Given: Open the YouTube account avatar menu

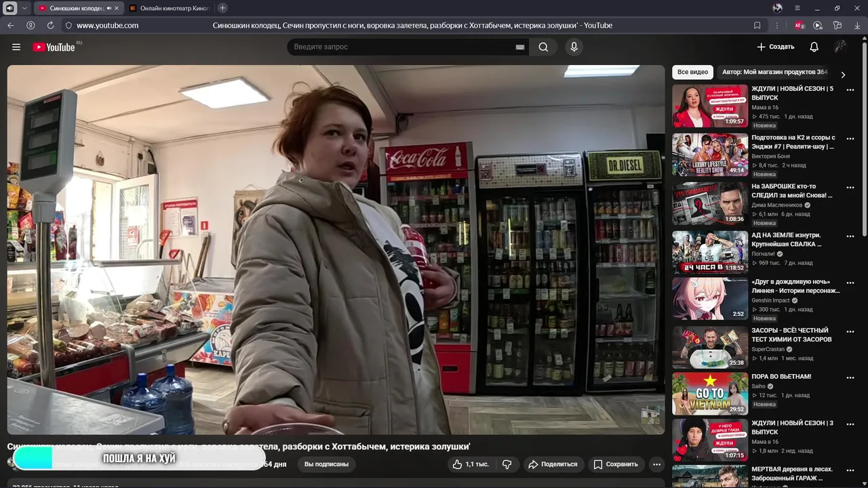Looking at the screenshot, I should pyautogui.click(x=840, y=47).
